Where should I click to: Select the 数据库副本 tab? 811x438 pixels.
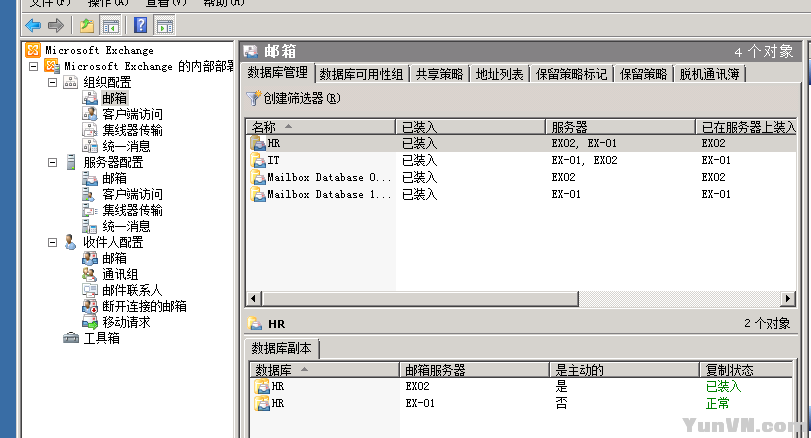(x=281, y=349)
